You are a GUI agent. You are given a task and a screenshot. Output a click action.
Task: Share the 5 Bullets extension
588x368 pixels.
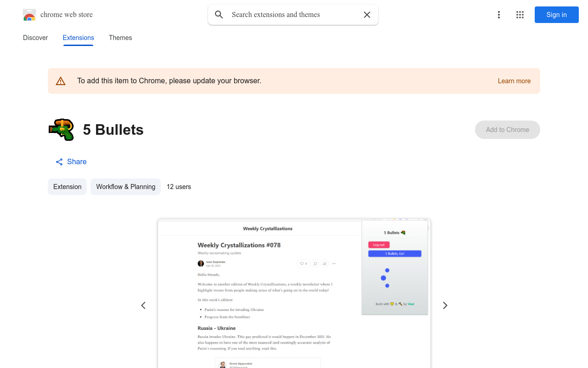[x=71, y=162]
